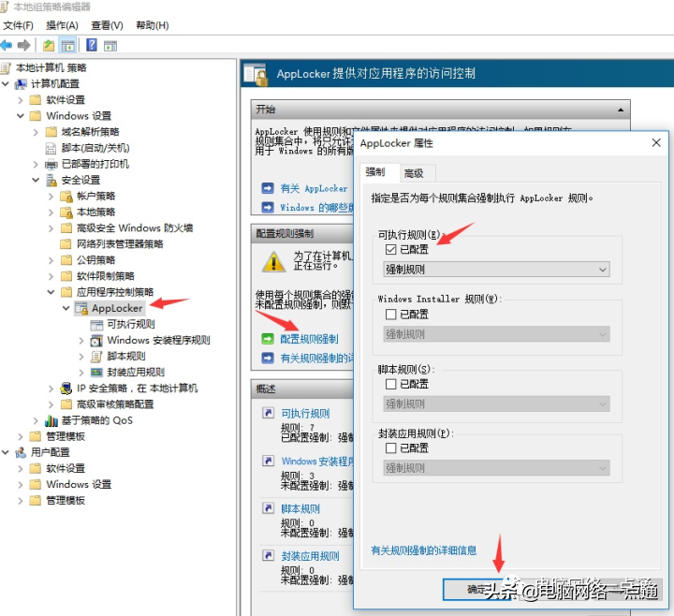Image resolution: width=674 pixels, height=616 pixels.
Task: Click the 确定 button
Action: point(477,590)
